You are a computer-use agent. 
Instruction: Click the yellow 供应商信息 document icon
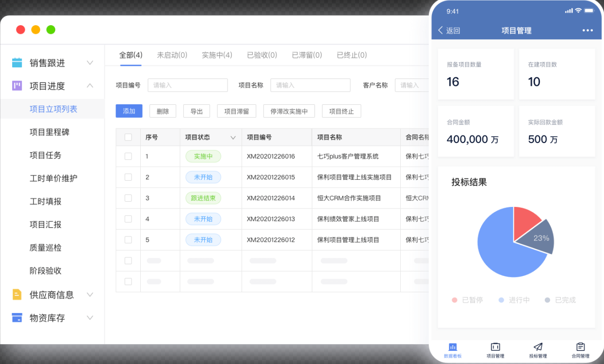(17, 294)
